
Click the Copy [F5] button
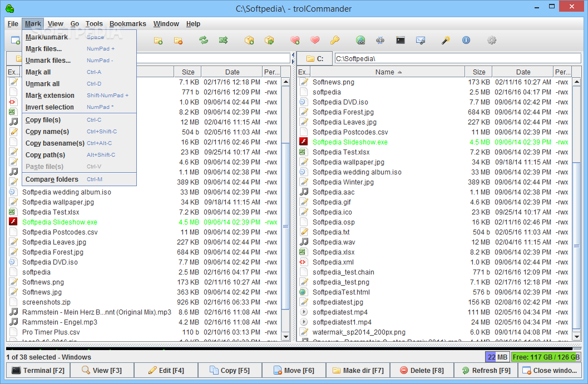(x=230, y=370)
